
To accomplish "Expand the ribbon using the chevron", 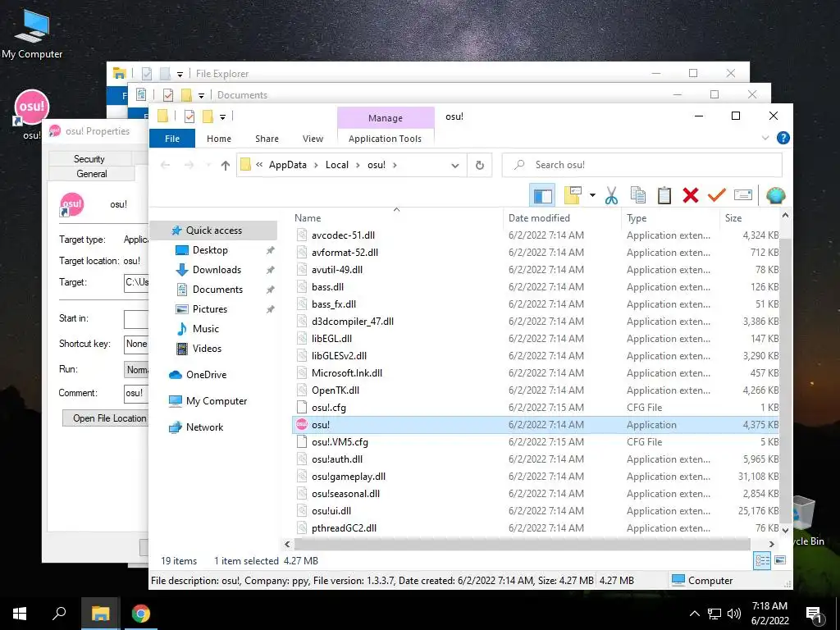I will pos(765,138).
